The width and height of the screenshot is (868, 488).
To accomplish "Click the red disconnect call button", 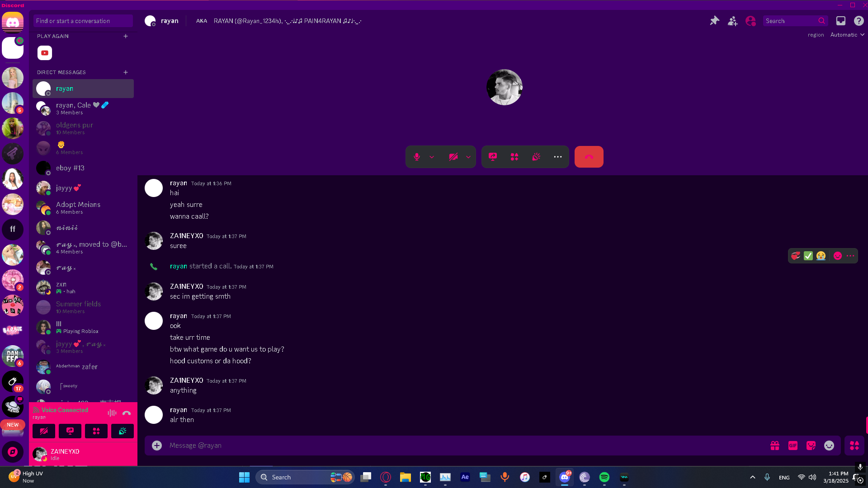I will [x=589, y=157].
